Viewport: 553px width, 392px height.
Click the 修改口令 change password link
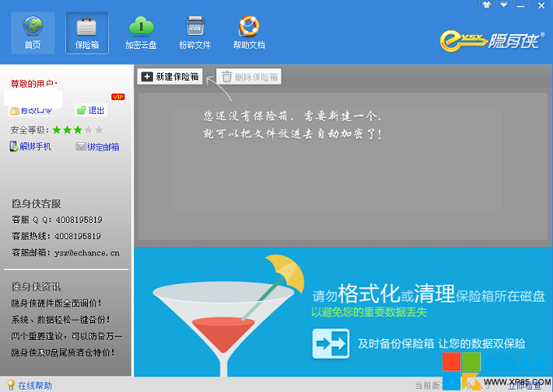(x=32, y=111)
